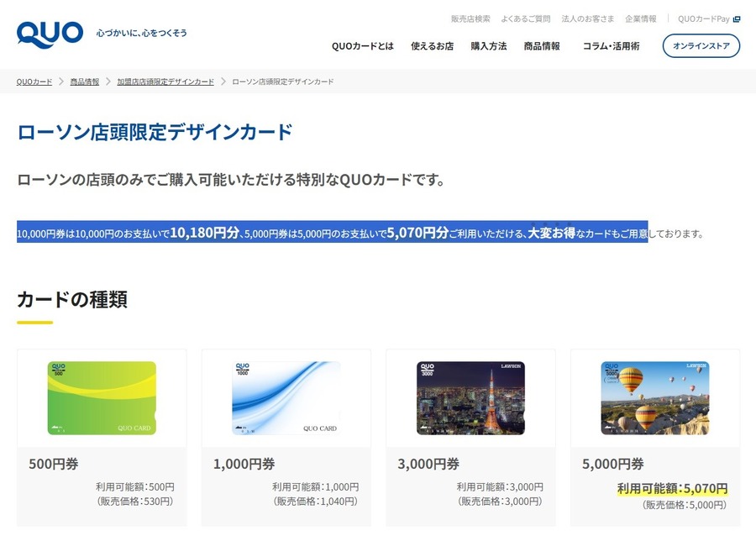Select the green 500円 QUO card image
This screenshot has height=541, width=756.
(x=102, y=398)
